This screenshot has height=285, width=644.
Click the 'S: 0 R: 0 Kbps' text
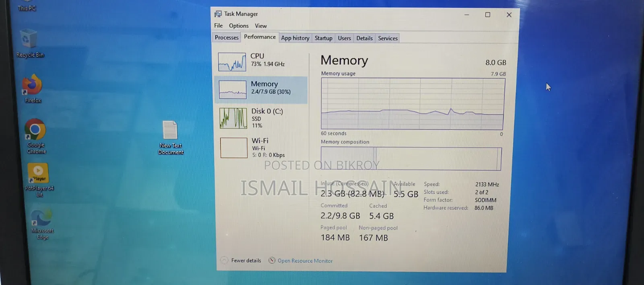click(x=268, y=155)
